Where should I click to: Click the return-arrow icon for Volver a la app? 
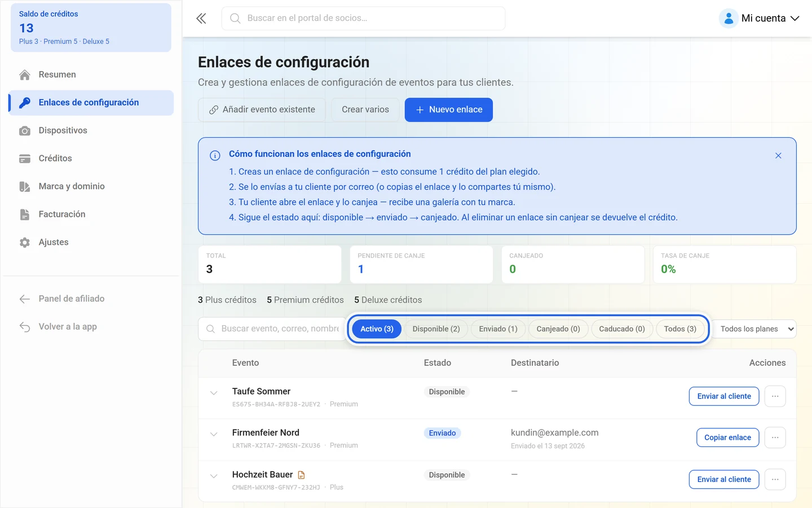coord(25,327)
